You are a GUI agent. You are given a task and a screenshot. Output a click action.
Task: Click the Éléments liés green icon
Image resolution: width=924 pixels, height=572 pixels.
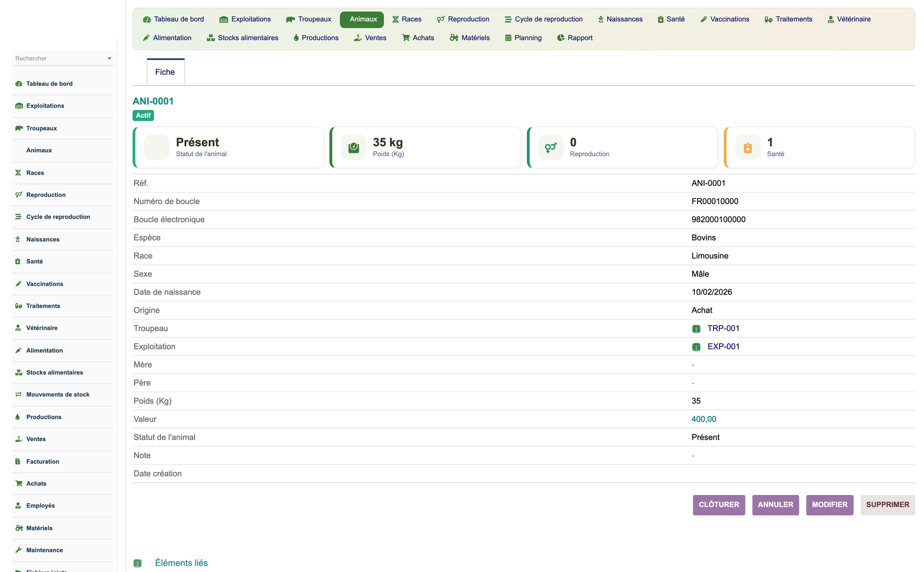point(138,563)
